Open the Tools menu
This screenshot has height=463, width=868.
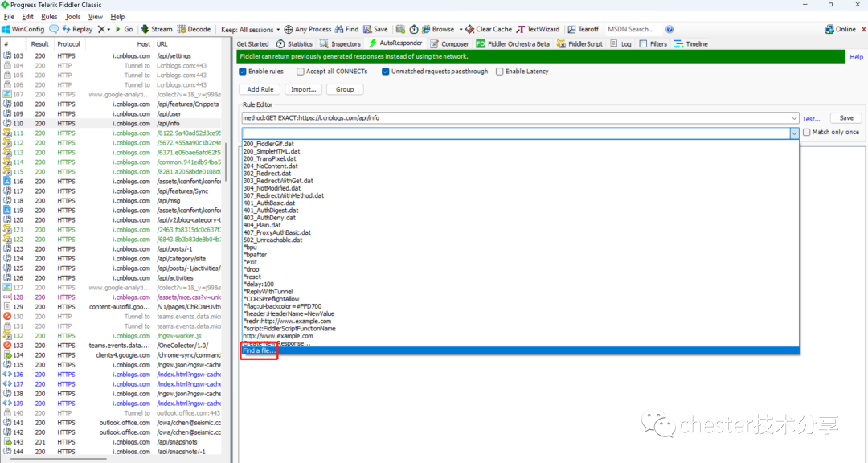click(x=72, y=17)
